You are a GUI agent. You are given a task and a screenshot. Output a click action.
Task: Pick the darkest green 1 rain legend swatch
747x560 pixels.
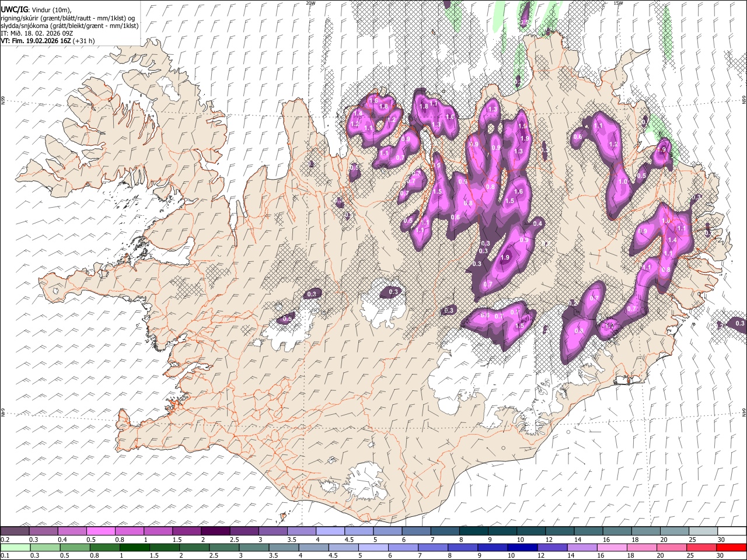tap(135, 548)
